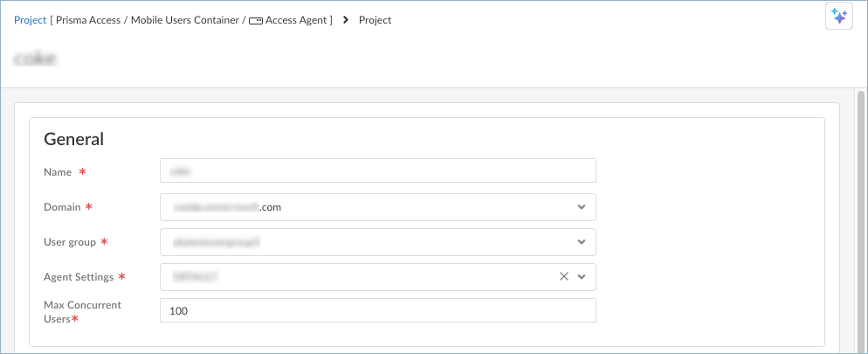Click the breadcrumb arrow separator

(346, 20)
